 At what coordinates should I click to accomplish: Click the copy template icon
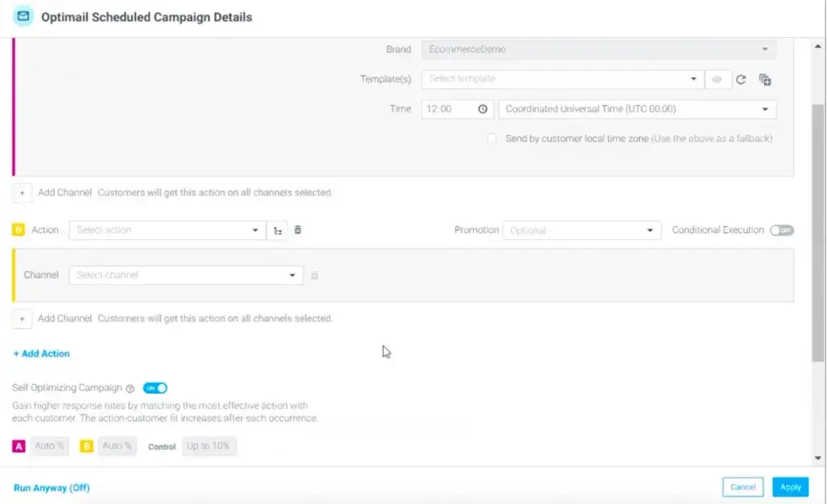pos(765,79)
